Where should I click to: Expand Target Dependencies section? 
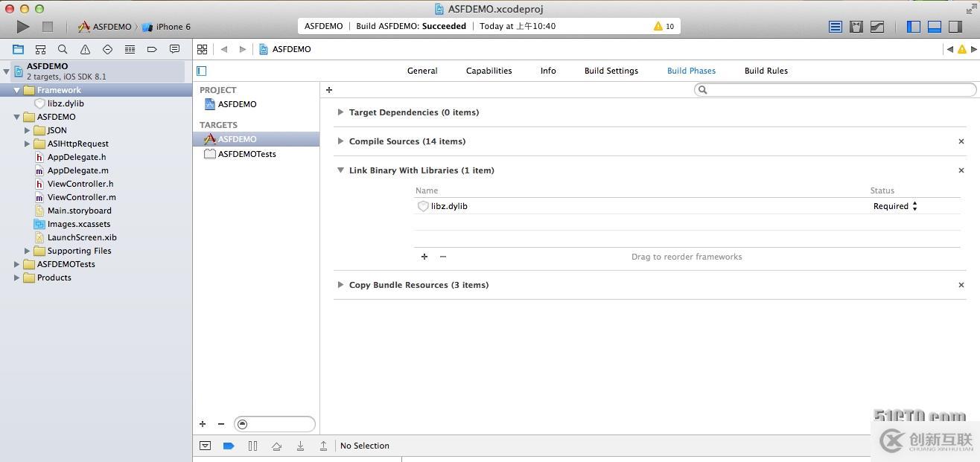pyautogui.click(x=340, y=112)
